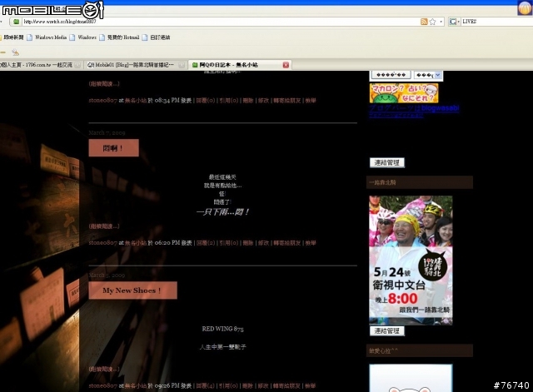Click 繼續閱讀 under the My New Shoes post
The height and width of the screenshot is (392, 533).
click(x=104, y=369)
